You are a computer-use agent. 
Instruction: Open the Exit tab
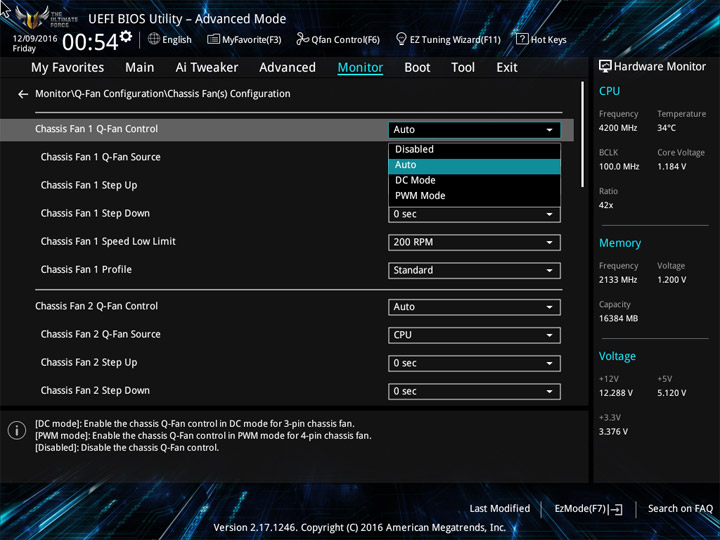pos(507,68)
